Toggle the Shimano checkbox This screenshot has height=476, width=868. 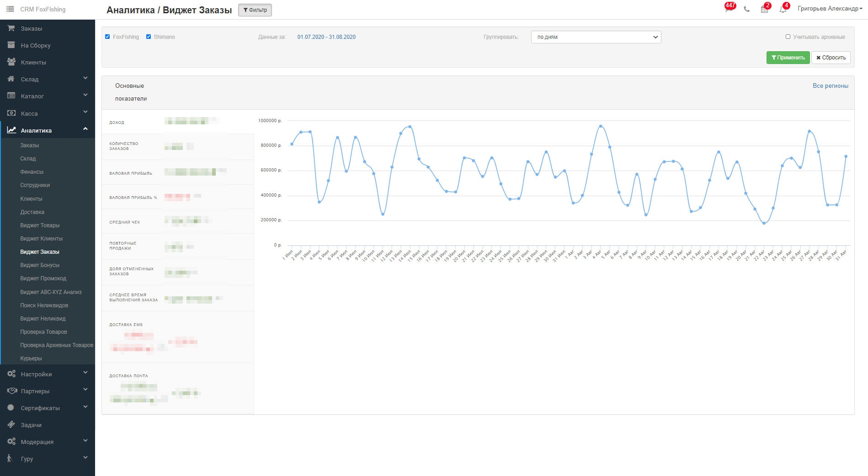149,37
